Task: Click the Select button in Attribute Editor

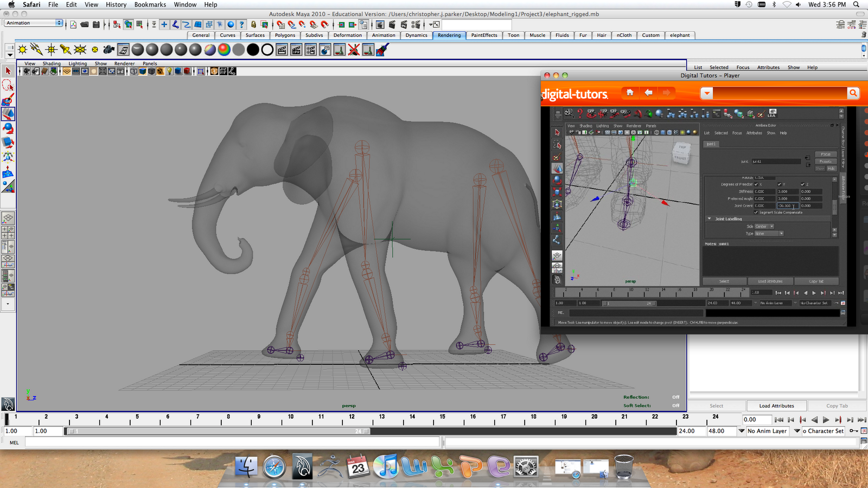Action: coord(716,406)
